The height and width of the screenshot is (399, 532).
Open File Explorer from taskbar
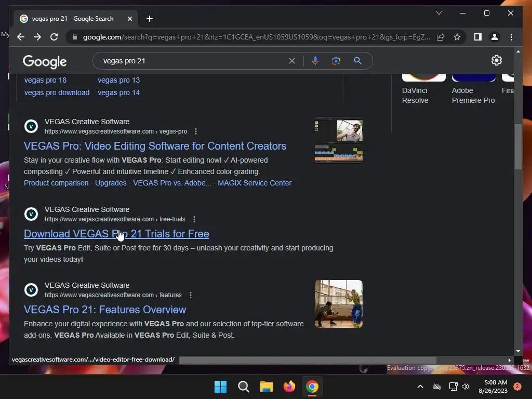(267, 387)
